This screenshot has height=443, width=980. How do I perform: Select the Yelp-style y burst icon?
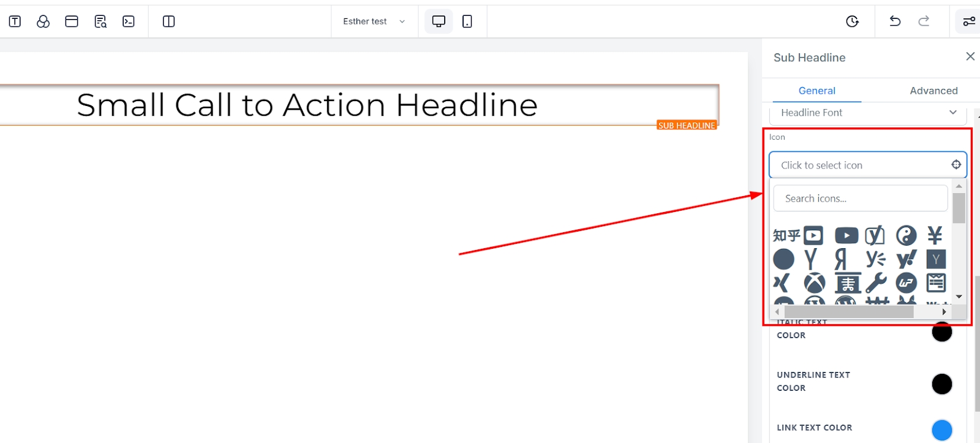coord(876,259)
